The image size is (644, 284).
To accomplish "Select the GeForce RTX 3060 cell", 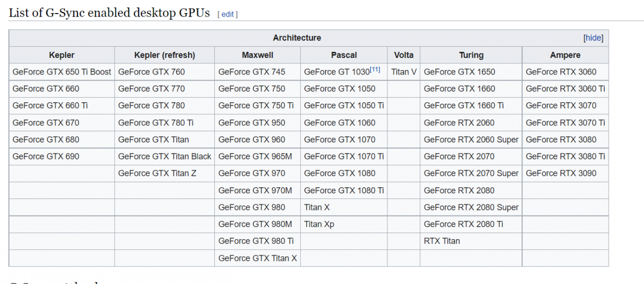I will click(x=566, y=72).
